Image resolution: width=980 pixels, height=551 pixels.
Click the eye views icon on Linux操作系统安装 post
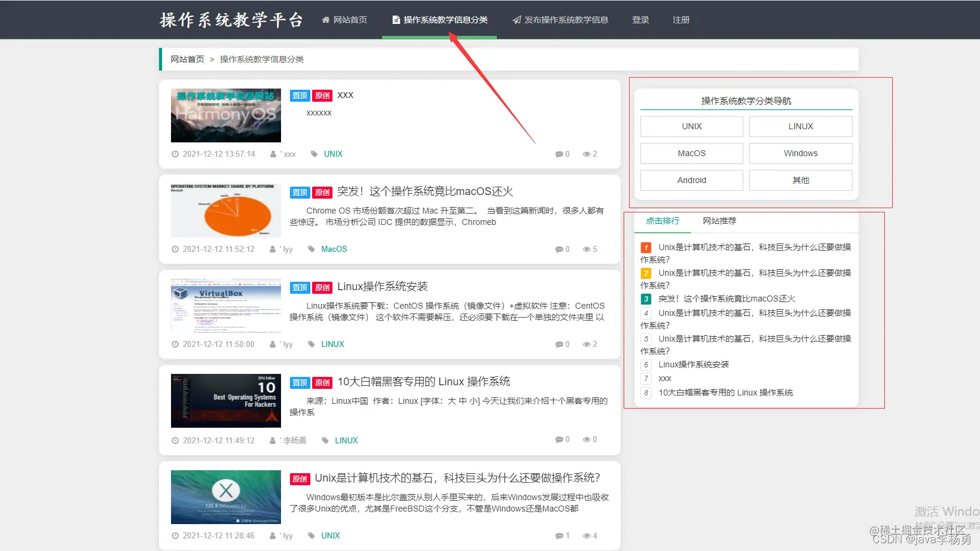tap(587, 345)
